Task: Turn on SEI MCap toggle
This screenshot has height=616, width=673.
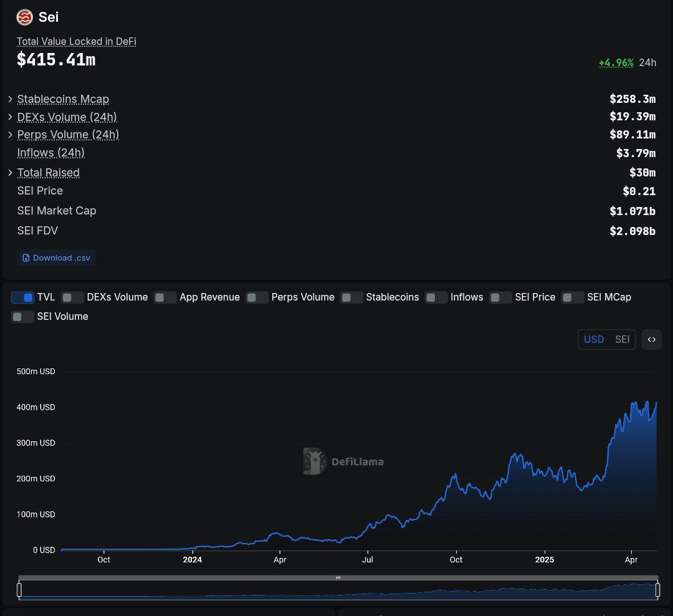Action: (x=573, y=297)
